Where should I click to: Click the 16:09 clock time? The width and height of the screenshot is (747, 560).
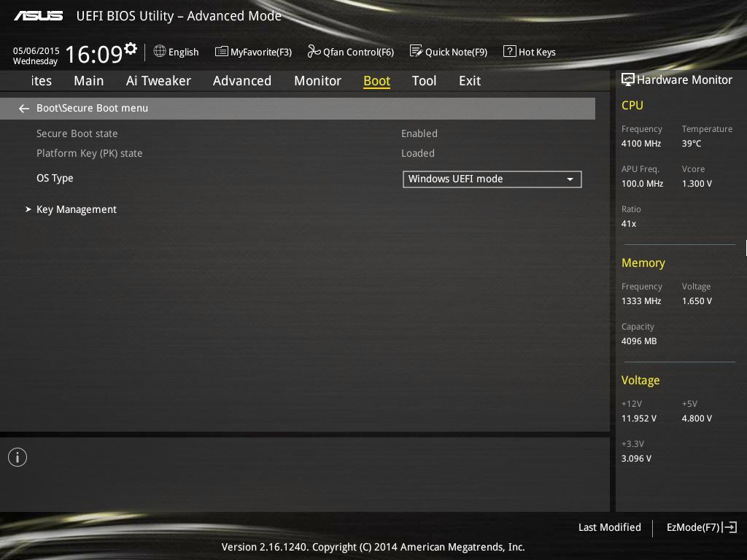click(94, 54)
